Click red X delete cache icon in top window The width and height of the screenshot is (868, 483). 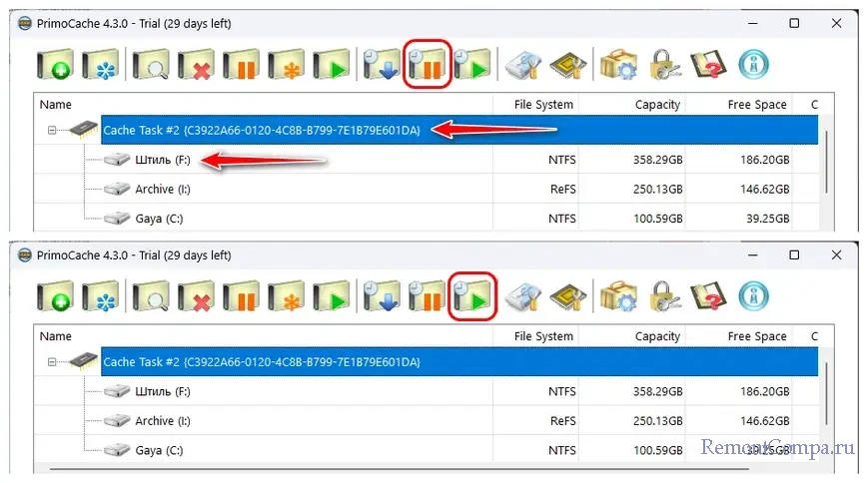point(195,65)
